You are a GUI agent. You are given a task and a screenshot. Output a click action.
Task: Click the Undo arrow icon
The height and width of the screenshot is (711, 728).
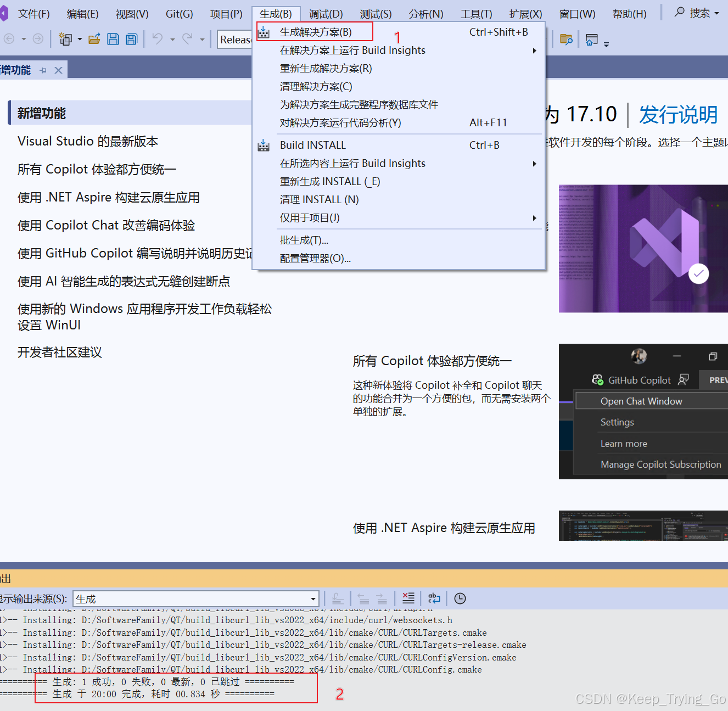[x=158, y=38]
